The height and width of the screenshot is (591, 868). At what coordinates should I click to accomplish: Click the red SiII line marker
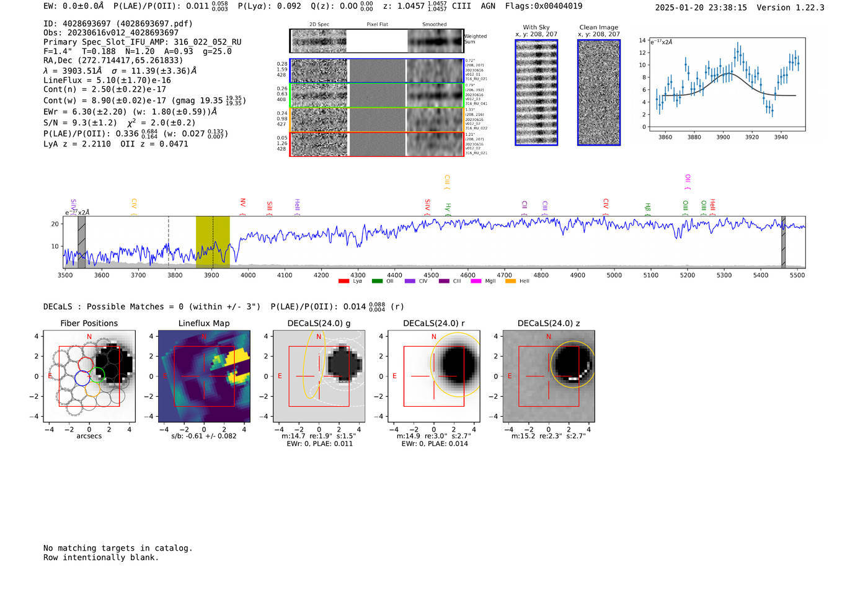pyautogui.click(x=270, y=207)
